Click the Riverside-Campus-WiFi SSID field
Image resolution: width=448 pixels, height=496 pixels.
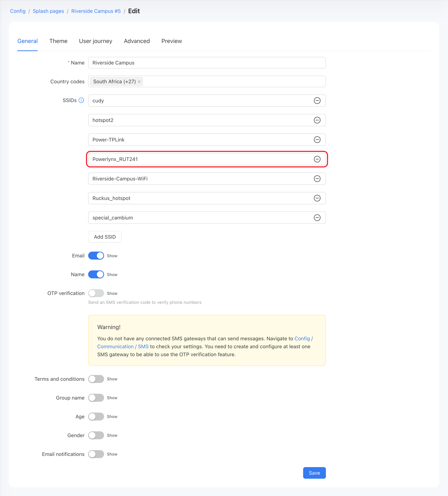click(207, 179)
